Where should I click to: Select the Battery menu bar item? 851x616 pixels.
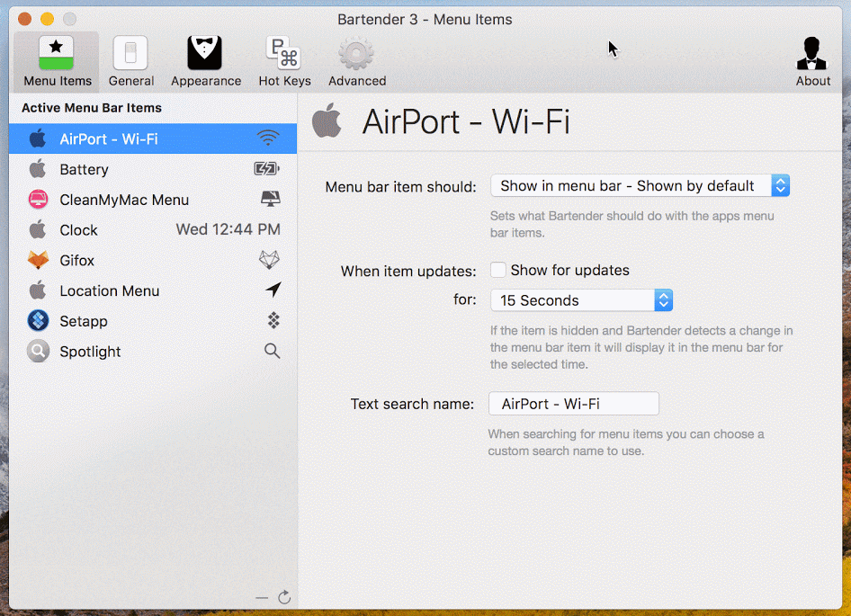153,169
